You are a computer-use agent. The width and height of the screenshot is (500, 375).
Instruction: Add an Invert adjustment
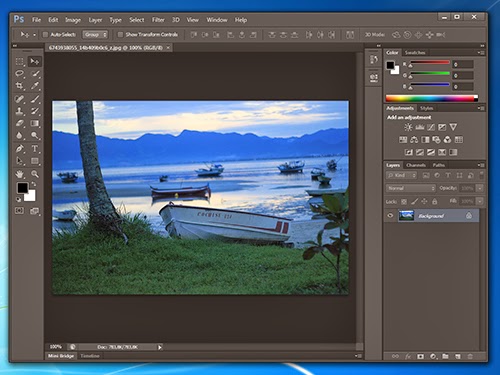coord(409,152)
